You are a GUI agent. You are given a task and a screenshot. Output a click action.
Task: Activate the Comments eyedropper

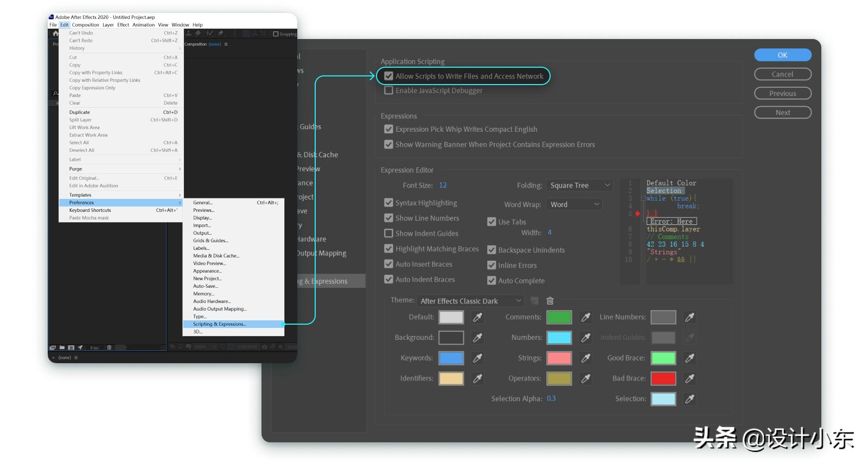click(x=586, y=317)
